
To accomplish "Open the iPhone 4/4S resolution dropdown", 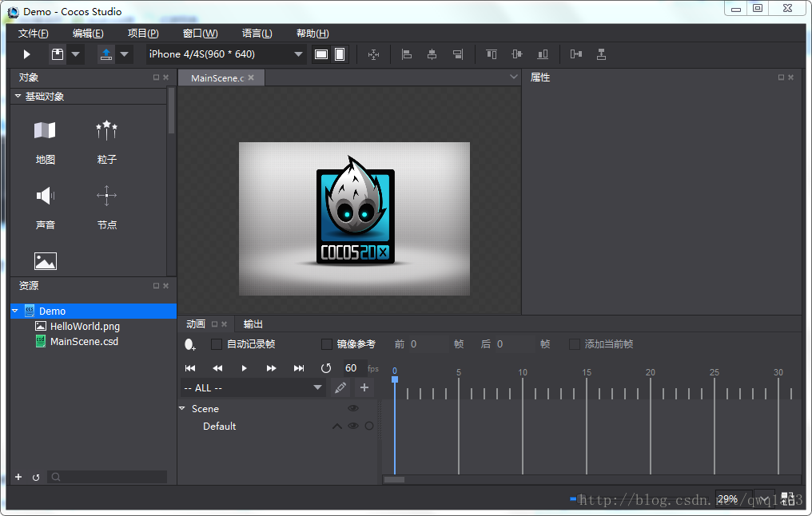I will click(226, 54).
